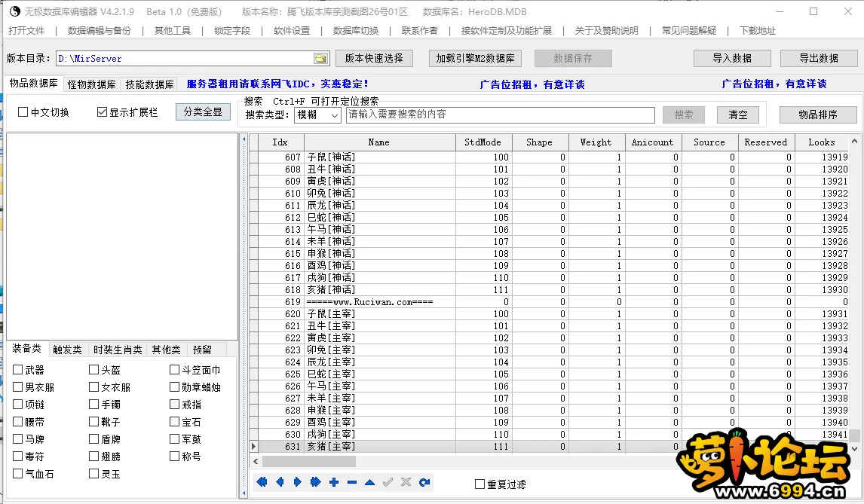Screen dimensions: 864x504
Task: Select 物品数据库 tab
Action: pyautogui.click(x=33, y=83)
